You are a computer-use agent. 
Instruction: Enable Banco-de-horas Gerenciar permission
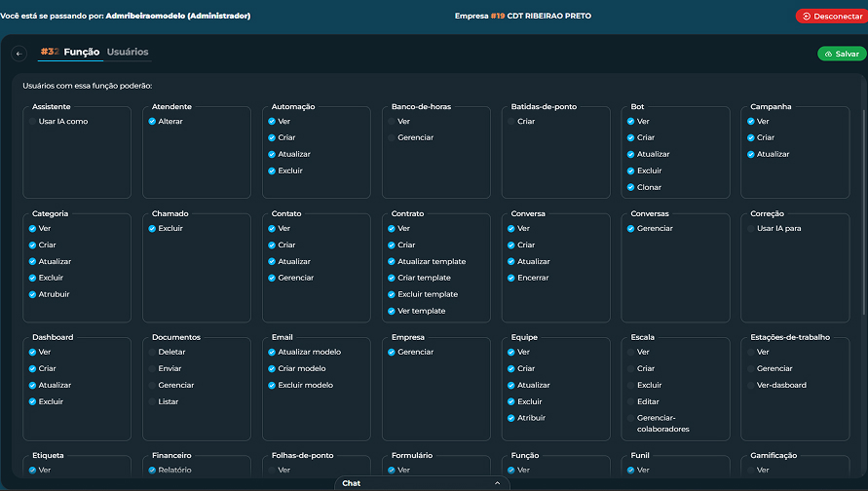392,137
